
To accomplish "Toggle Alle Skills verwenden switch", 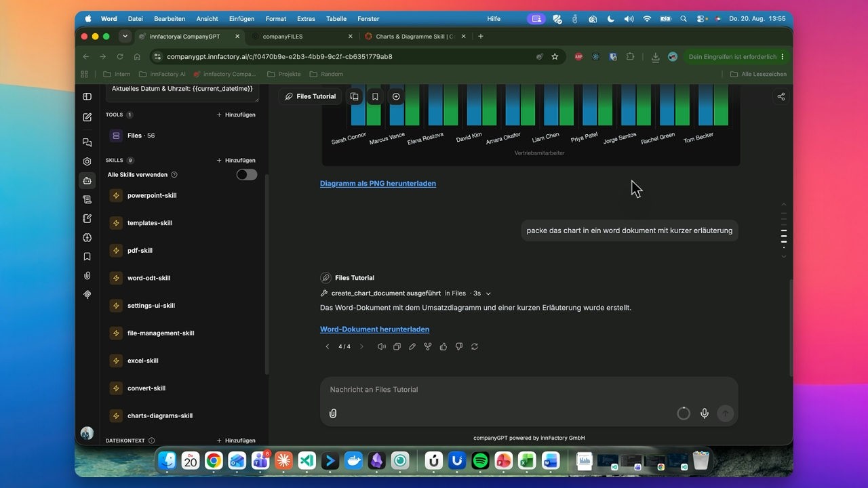I will (x=247, y=175).
